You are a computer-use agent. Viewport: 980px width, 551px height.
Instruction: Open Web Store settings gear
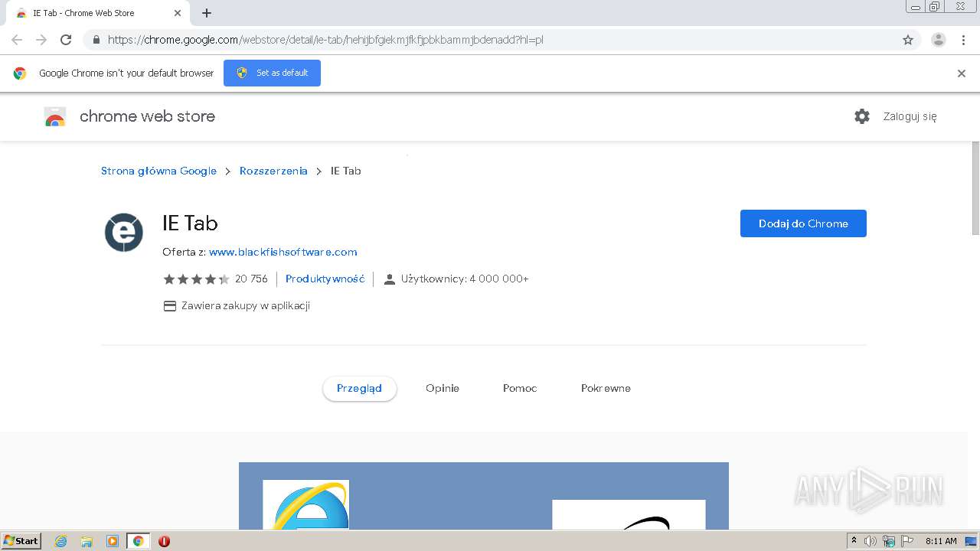pos(862,116)
